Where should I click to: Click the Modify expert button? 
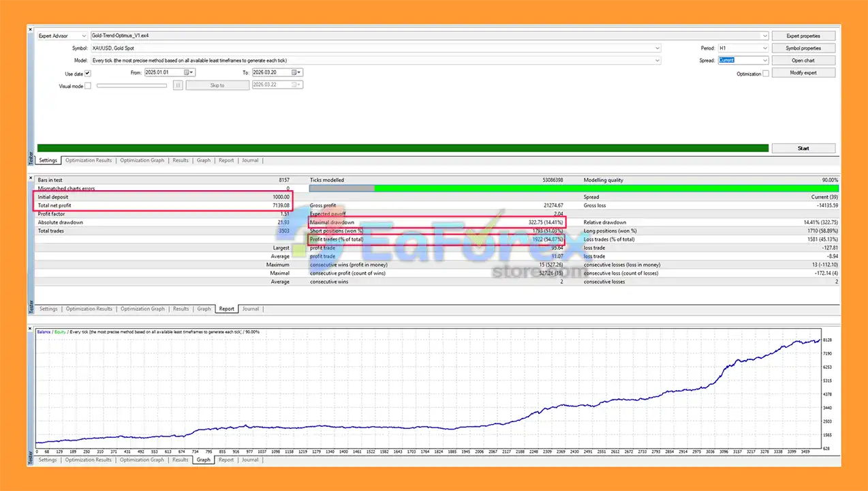pos(803,73)
